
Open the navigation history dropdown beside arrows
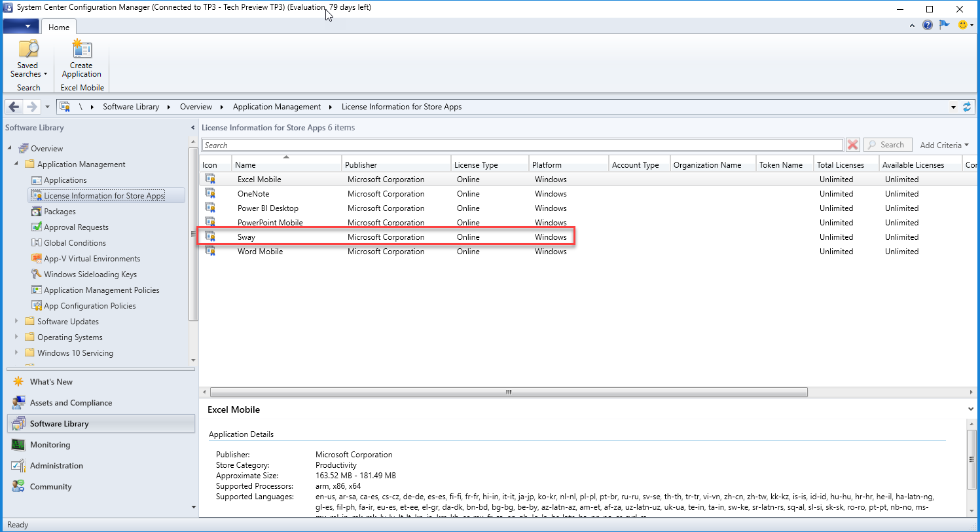47,107
